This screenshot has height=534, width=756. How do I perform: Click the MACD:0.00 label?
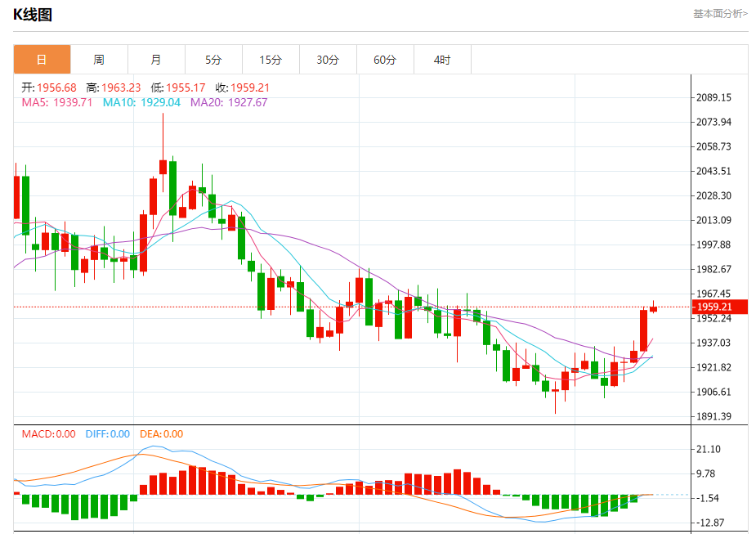(x=49, y=433)
